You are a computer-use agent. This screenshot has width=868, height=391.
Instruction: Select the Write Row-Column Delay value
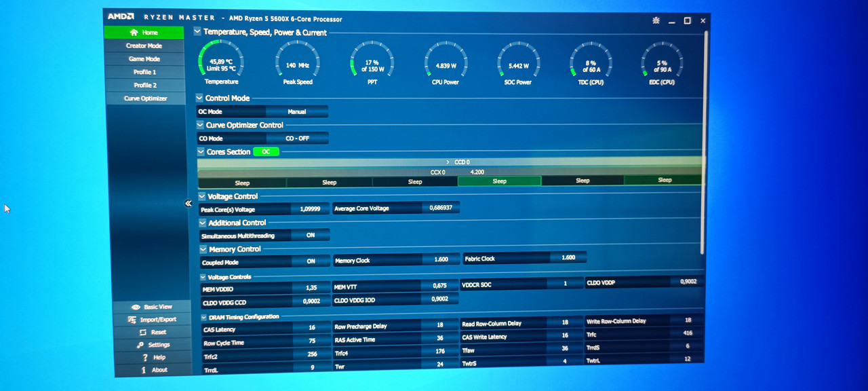tap(688, 320)
